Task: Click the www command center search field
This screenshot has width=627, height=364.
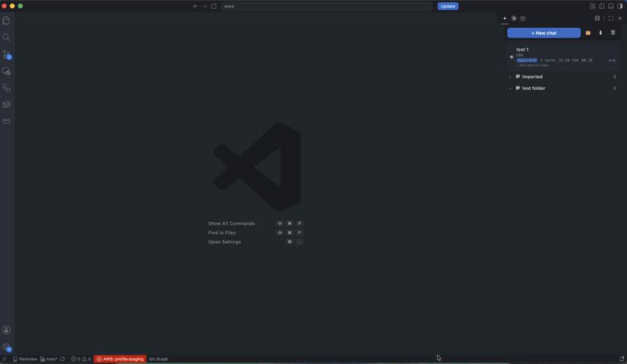Action: (x=326, y=6)
